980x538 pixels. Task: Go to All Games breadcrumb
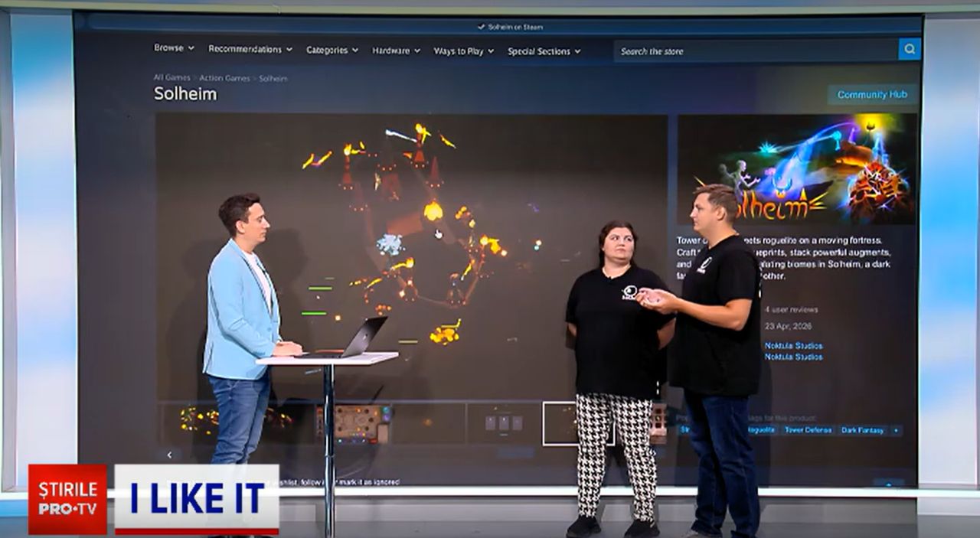171,77
